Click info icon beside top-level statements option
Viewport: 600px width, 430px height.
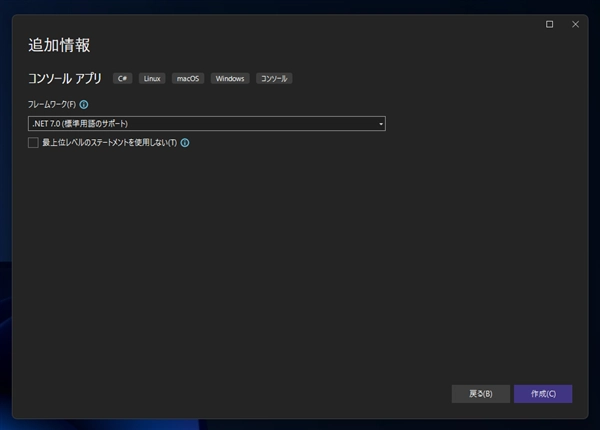pyautogui.click(x=185, y=143)
